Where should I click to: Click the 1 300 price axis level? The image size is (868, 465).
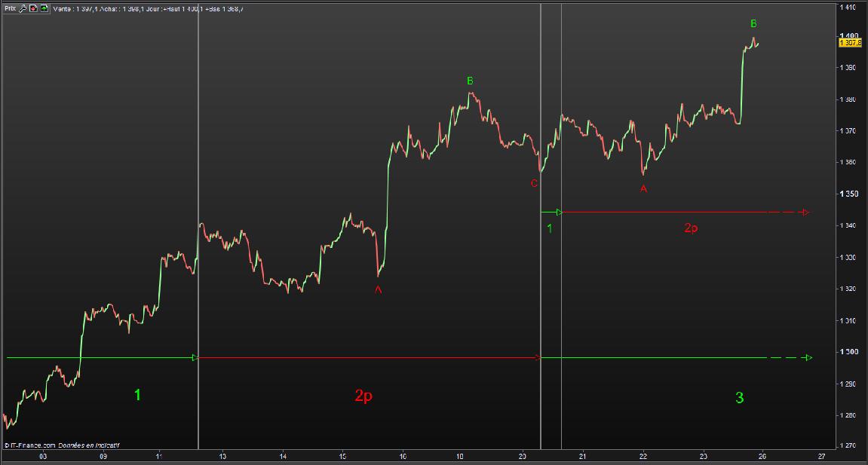pos(850,352)
